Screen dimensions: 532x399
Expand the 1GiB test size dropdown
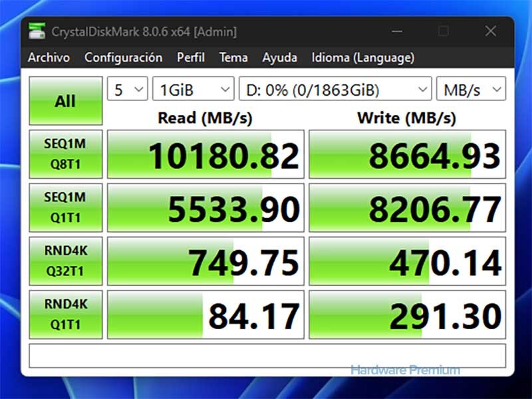tap(194, 89)
